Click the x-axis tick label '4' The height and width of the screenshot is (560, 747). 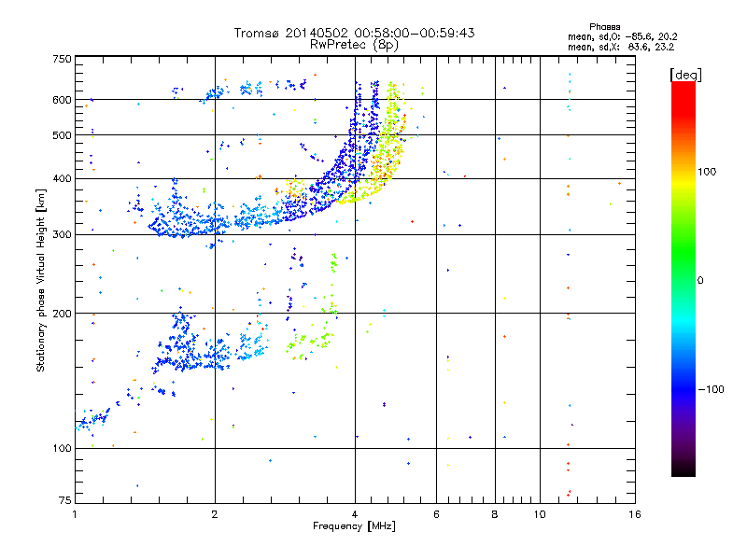tap(355, 514)
